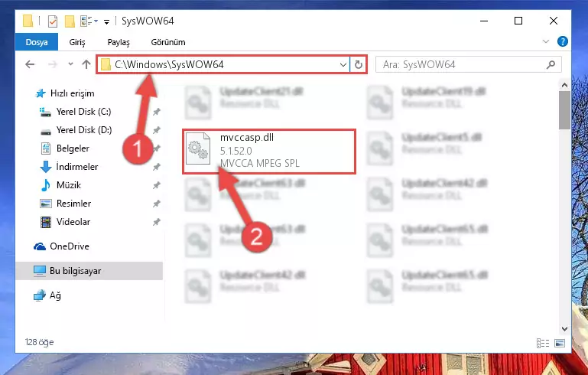The width and height of the screenshot is (588, 375).
Task: Expand the ribbon with the chevron
Action: point(546,41)
